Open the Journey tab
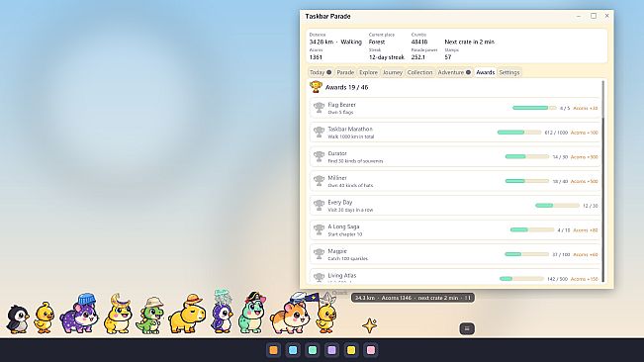This screenshot has height=362, width=644. 392,72
